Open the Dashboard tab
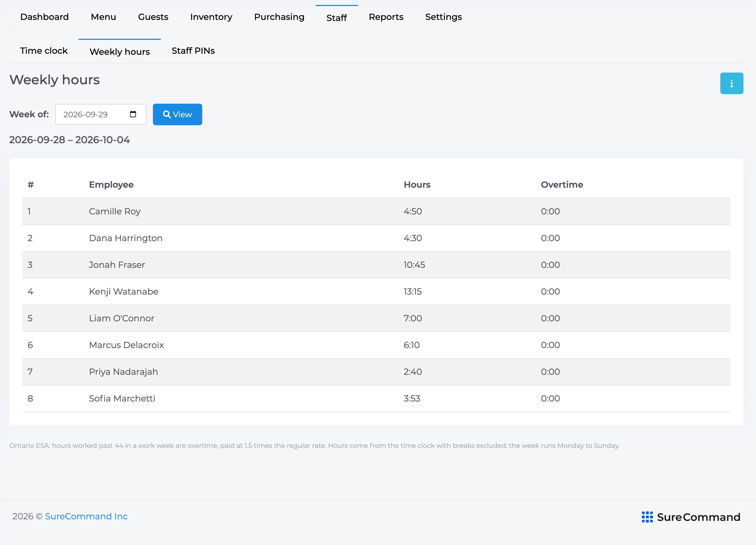The height and width of the screenshot is (545, 756). [x=44, y=17]
